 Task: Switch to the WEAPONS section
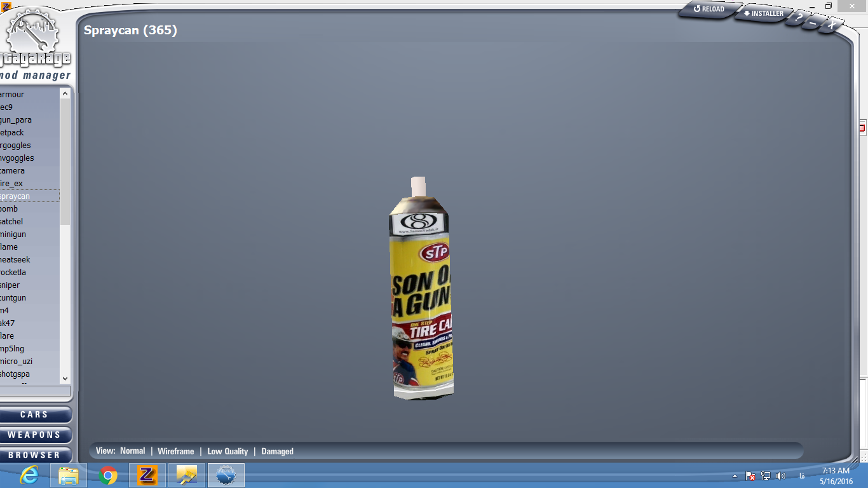(x=34, y=435)
